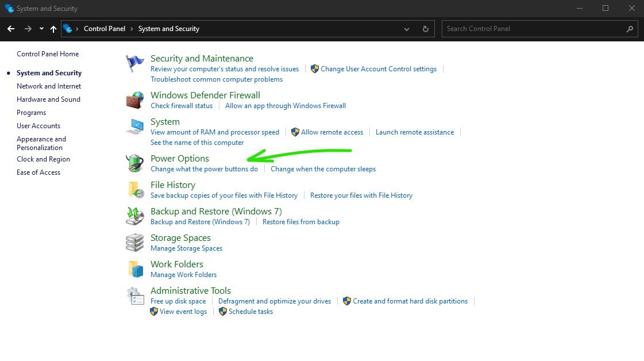Click the search magnifier icon
This screenshot has height=361, width=644.
coord(630,29)
